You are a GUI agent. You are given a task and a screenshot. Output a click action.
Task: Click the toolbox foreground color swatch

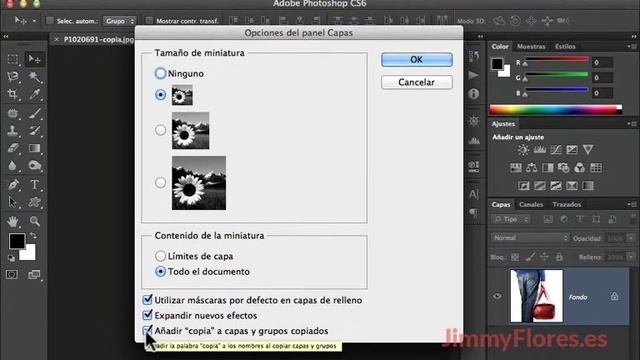click(16, 240)
